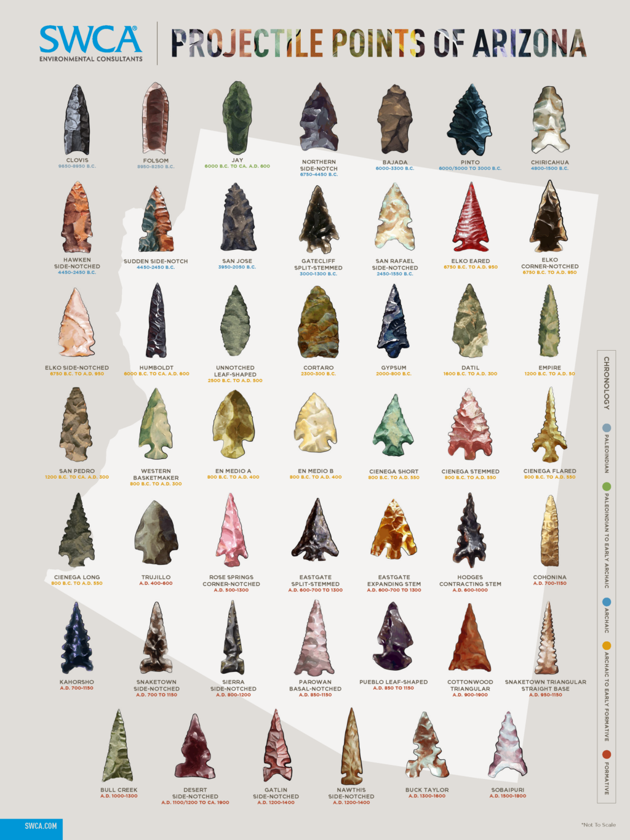630x840 pixels.
Task: Click the Projectile Points of Arizona title
Action: (378, 42)
